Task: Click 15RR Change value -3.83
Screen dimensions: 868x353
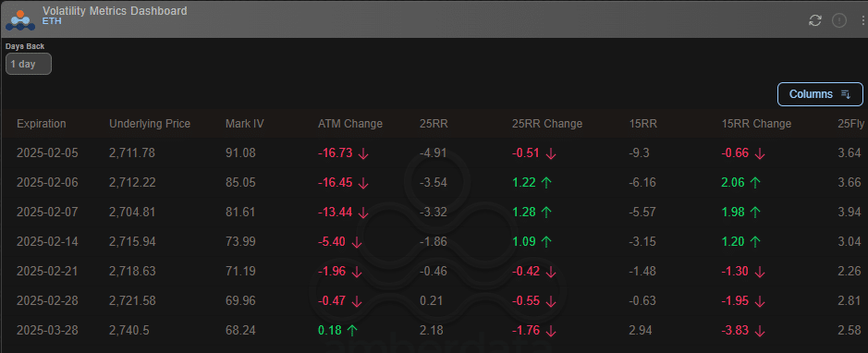Action: click(x=736, y=330)
